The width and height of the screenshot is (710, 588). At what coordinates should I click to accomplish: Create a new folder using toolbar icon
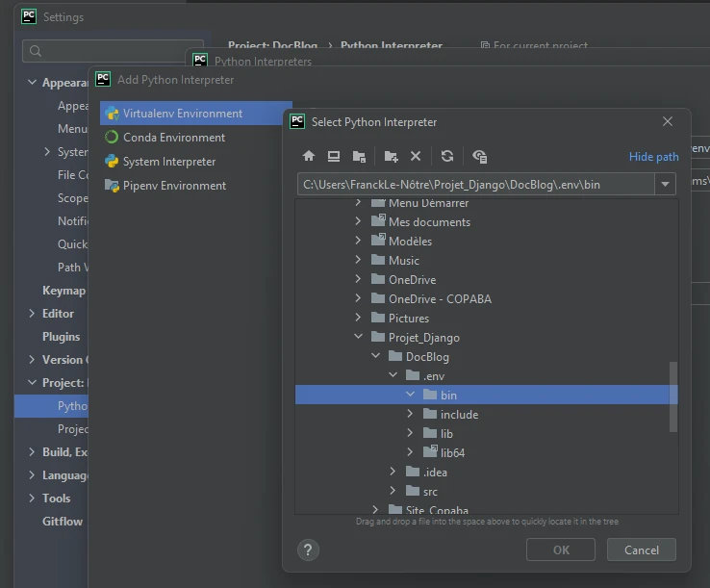coord(391,156)
